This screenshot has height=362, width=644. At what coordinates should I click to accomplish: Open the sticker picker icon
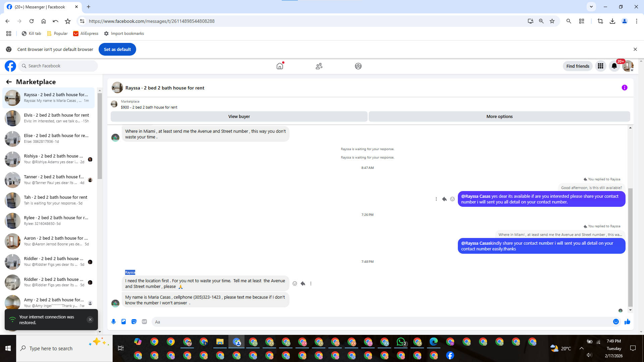[x=134, y=322]
